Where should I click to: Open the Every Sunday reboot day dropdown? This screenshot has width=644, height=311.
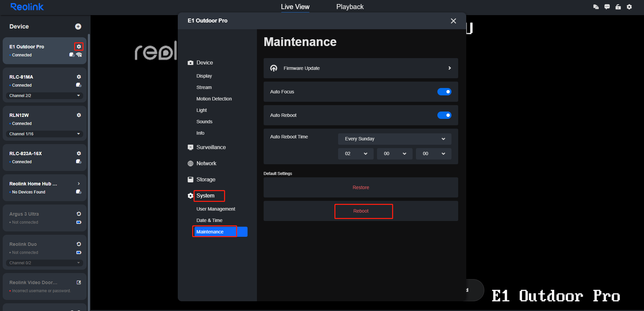(395, 139)
